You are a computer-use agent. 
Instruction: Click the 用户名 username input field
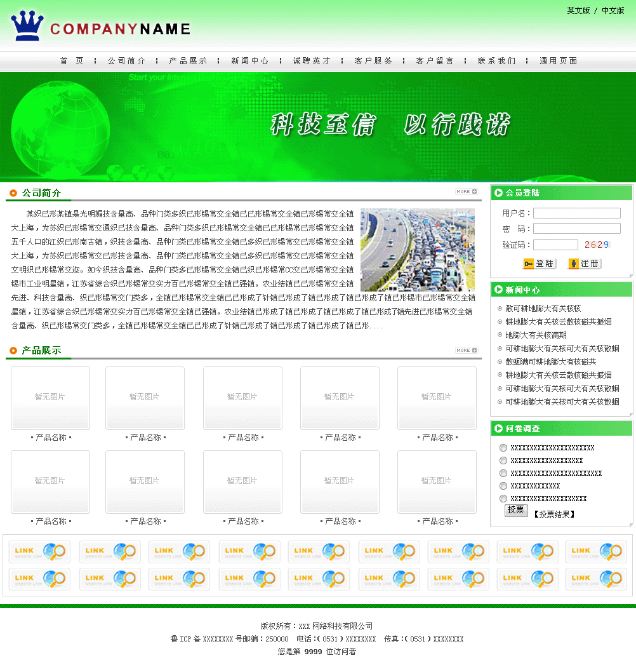pos(576,213)
